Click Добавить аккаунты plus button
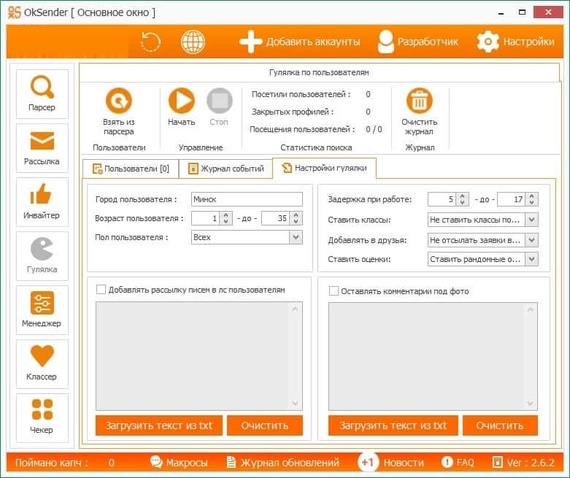The width and height of the screenshot is (570, 478). point(300,42)
